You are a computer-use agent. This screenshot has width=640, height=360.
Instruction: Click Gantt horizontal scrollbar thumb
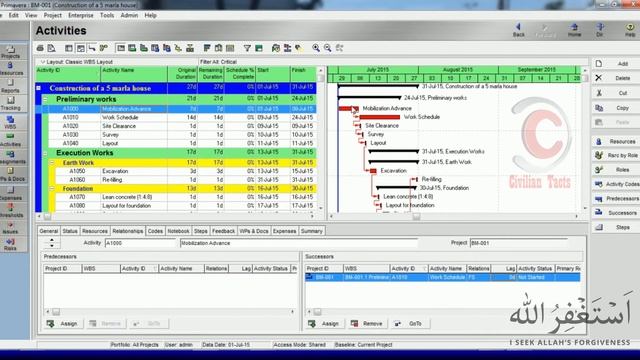[416, 217]
